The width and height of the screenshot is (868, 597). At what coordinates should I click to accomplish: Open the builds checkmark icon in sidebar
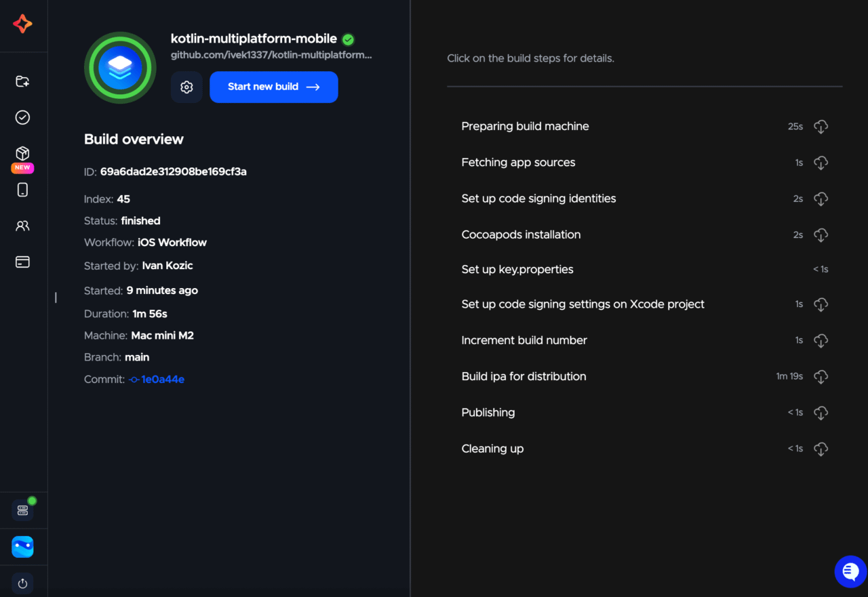coord(22,118)
